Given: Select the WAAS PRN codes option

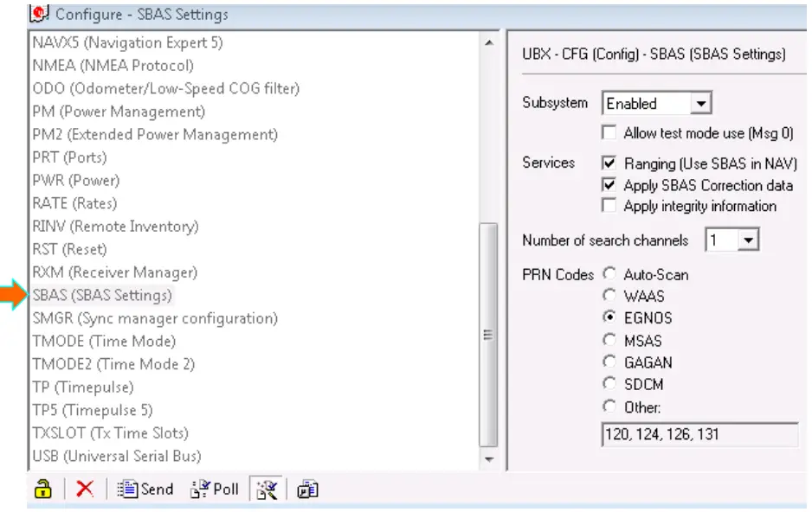Looking at the screenshot, I should 609,297.
